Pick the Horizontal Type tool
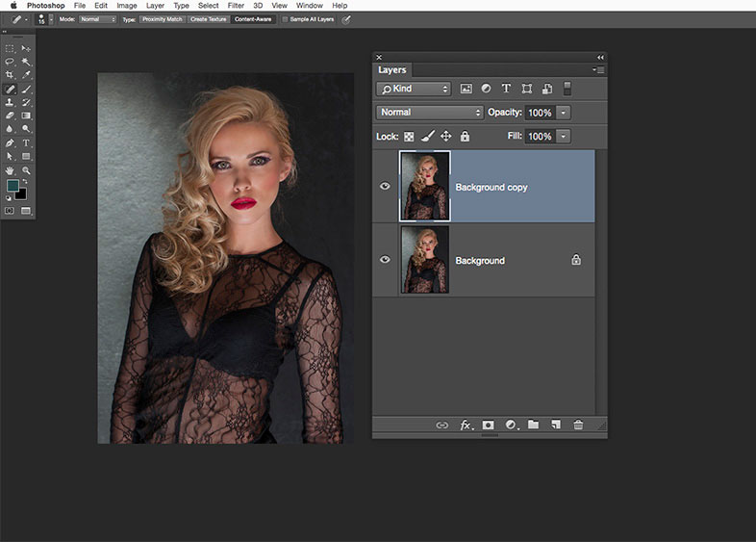Screen dimensions: 756x542 point(27,142)
